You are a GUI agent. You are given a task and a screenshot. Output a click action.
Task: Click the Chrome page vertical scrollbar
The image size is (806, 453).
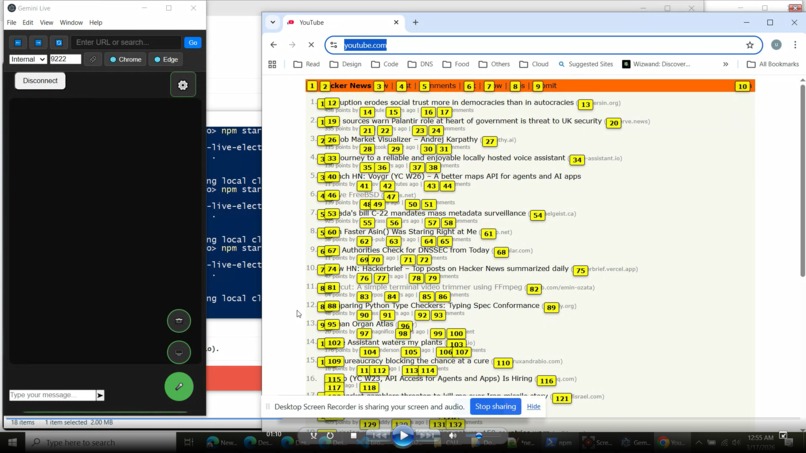(802, 181)
